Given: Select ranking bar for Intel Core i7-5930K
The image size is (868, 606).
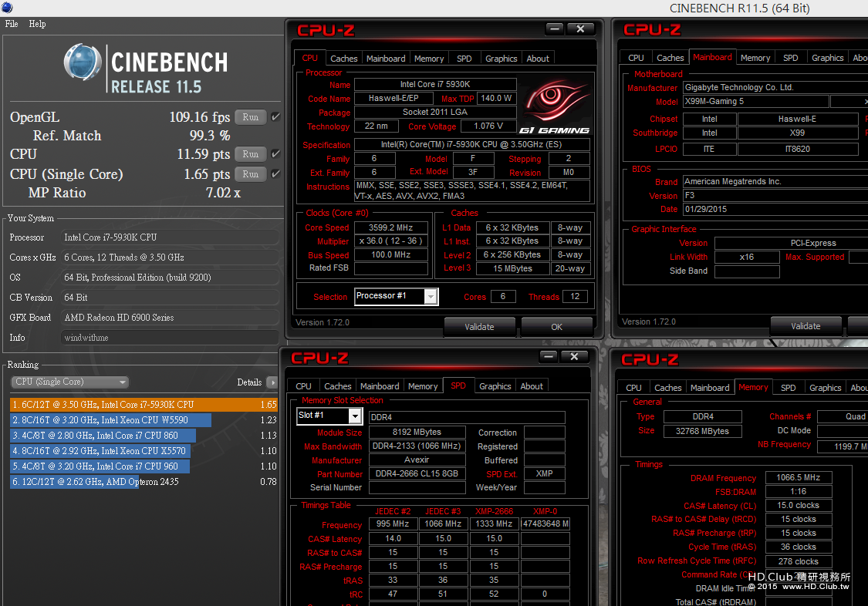Looking at the screenshot, I should [144, 405].
